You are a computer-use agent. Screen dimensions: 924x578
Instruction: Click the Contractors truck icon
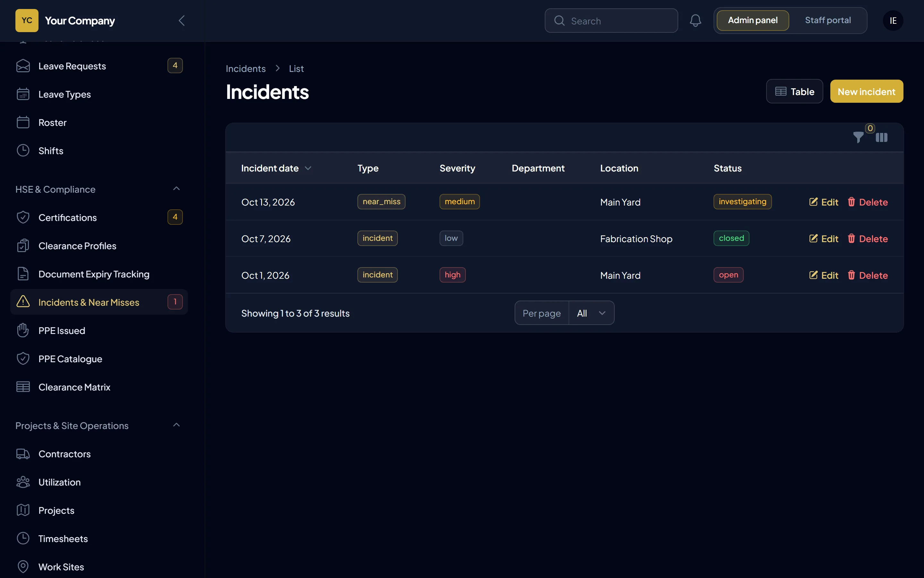23,454
